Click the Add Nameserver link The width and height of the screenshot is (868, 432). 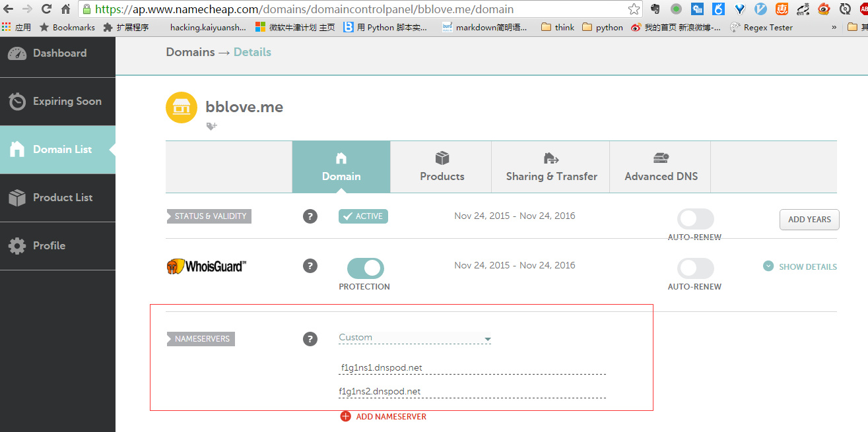(391, 417)
